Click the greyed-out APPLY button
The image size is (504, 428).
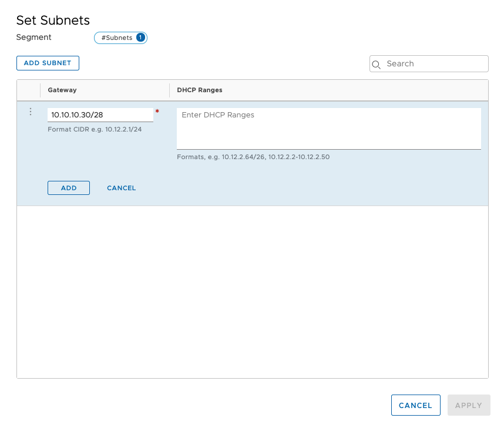[468, 405]
